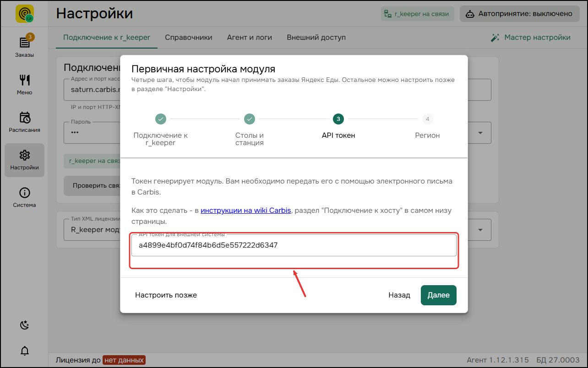Select step 2 Столы и станция
The image size is (588, 368).
[x=249, y=130]
